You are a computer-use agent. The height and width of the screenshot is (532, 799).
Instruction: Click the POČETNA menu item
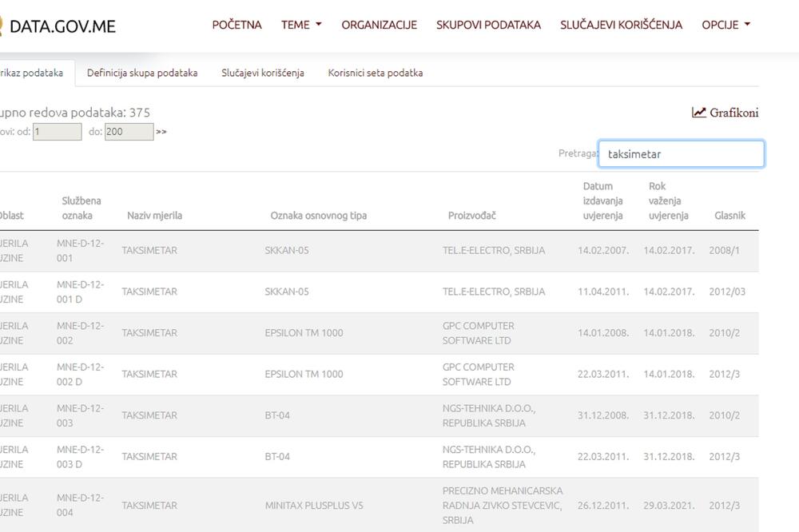pyautogui.click(x=237, y=25)
